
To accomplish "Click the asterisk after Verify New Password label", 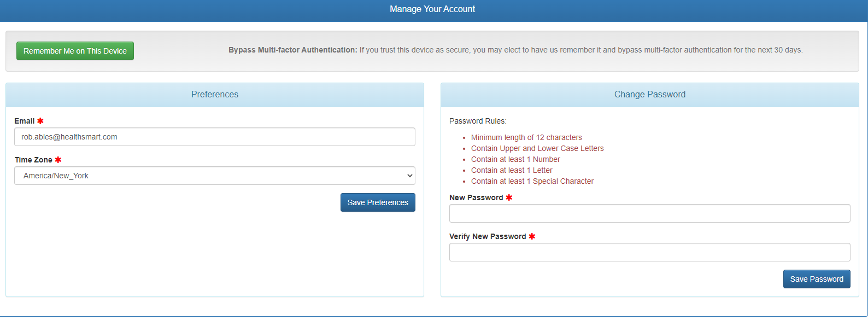I will click(532, 236).
